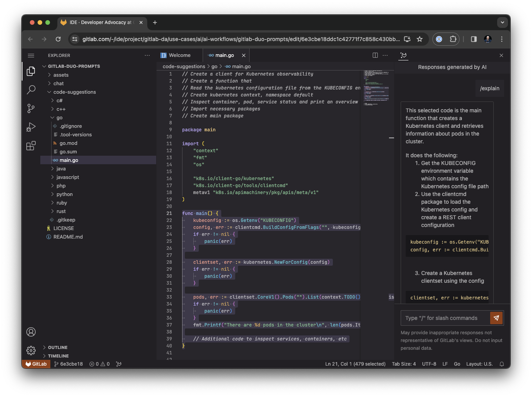532x397 pixels.
Task: Open new browser tab with plus
Action: click(155, 22)
